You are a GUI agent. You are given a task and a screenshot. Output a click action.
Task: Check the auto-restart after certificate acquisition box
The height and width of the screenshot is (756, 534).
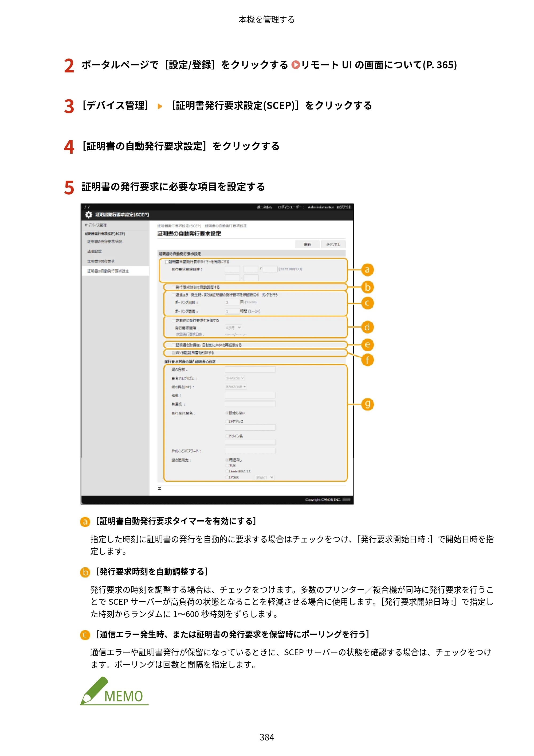point(173,345)
